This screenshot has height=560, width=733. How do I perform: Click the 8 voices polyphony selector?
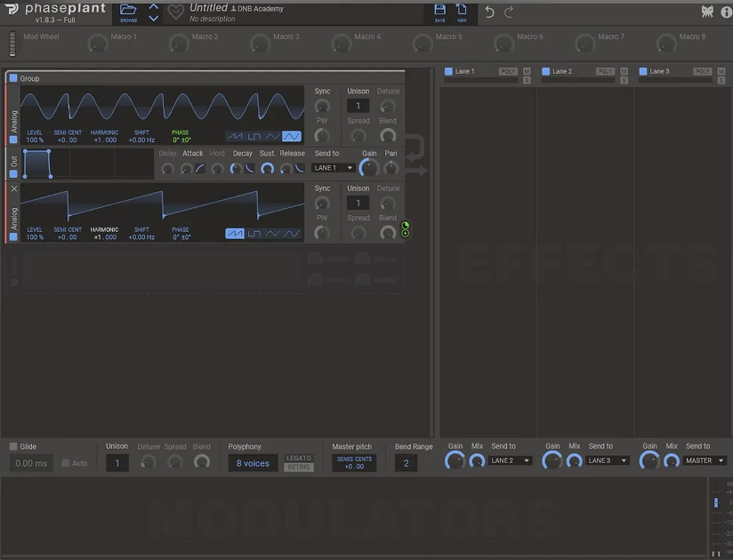pyautogui.click(x=253, y=463)
